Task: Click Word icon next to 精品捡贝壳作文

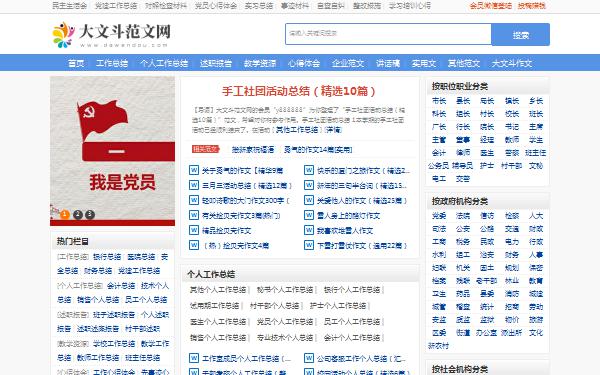Action: point(194,230)
